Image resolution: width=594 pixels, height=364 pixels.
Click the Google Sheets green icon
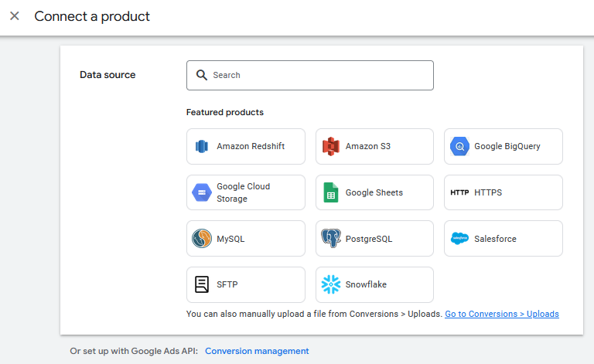click(331, 192)
